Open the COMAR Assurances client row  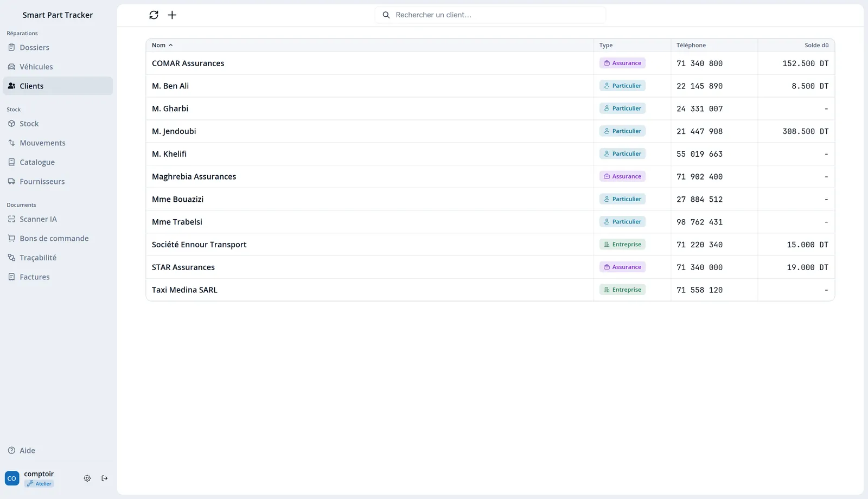490,63
